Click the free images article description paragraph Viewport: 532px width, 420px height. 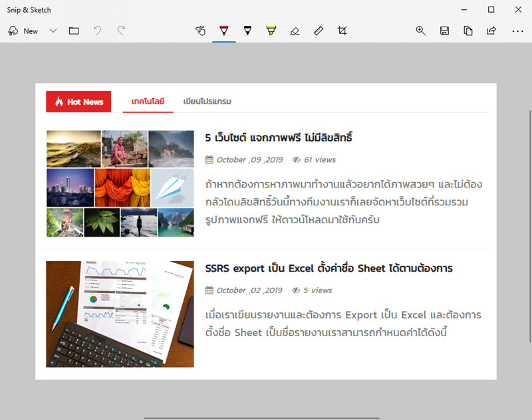[x=343, y=202]
